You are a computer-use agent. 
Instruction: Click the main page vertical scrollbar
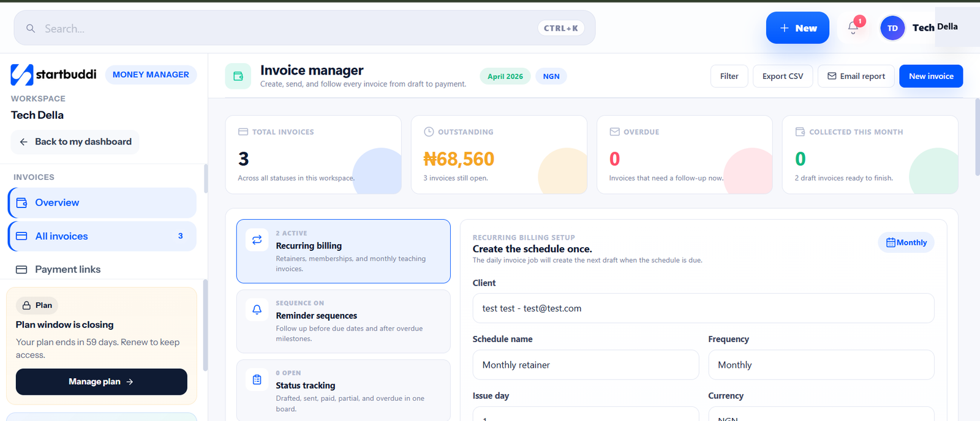tap(977, 138)
